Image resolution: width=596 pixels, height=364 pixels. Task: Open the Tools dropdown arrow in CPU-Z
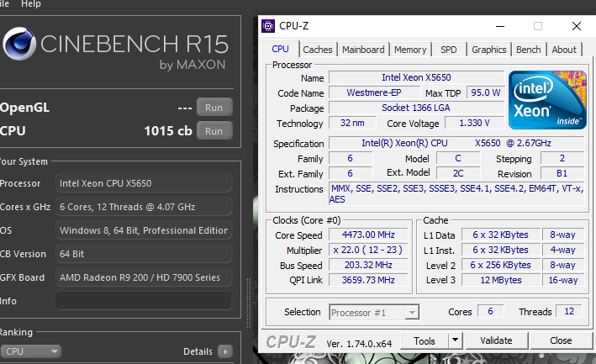(x=455, y=340)
